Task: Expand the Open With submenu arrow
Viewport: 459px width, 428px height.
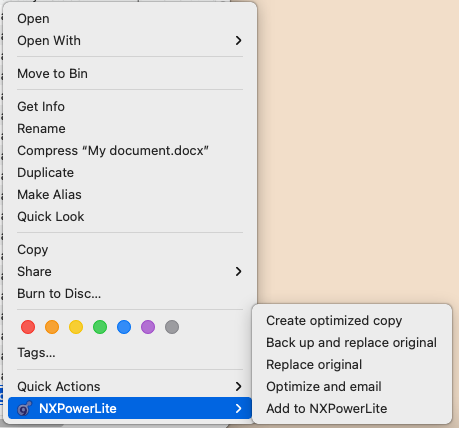Action: [x=238, y=40]
